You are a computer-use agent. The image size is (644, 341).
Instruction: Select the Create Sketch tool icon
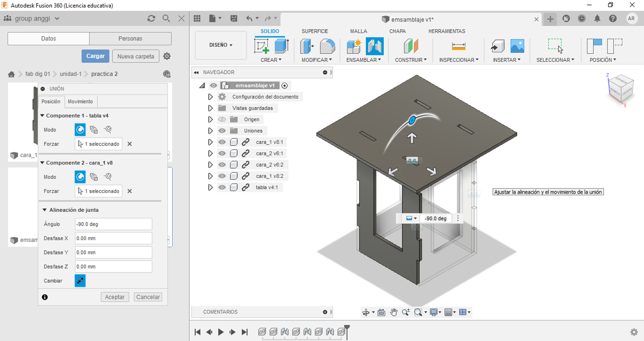262,46
